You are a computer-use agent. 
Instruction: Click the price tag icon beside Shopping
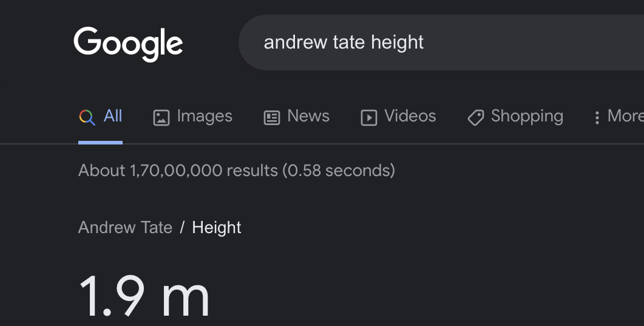point(475,117)
